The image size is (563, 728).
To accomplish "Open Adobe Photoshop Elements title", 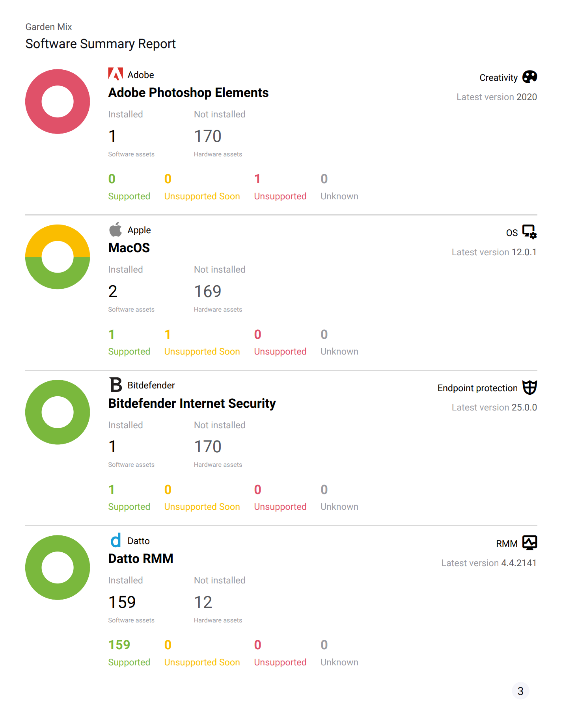I will pos(188,93).
